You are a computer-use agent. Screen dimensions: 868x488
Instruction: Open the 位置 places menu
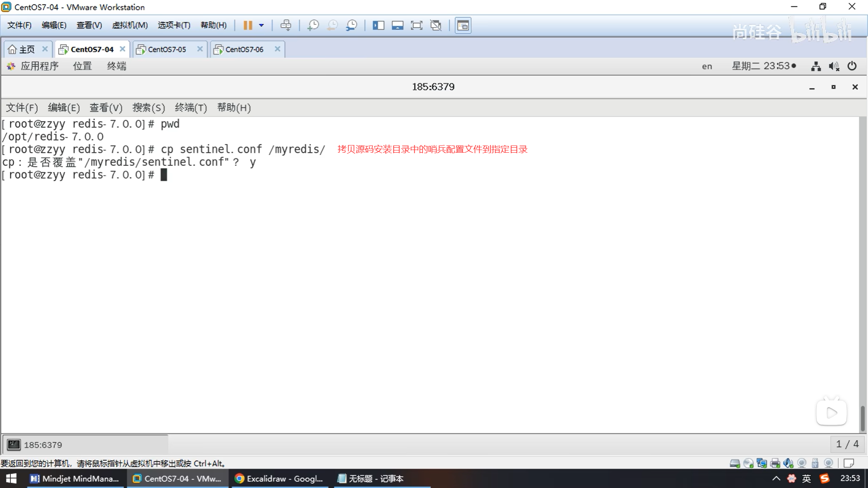[x=82, y=66]
